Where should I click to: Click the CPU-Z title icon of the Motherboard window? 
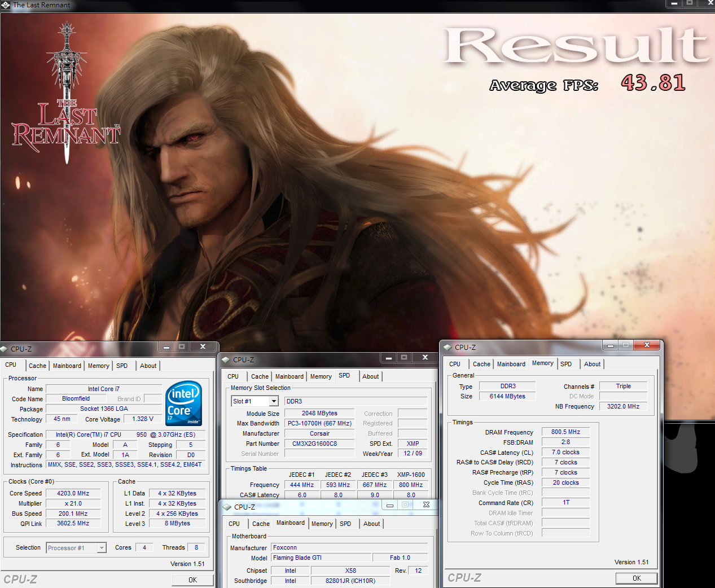tap(227, 507)
